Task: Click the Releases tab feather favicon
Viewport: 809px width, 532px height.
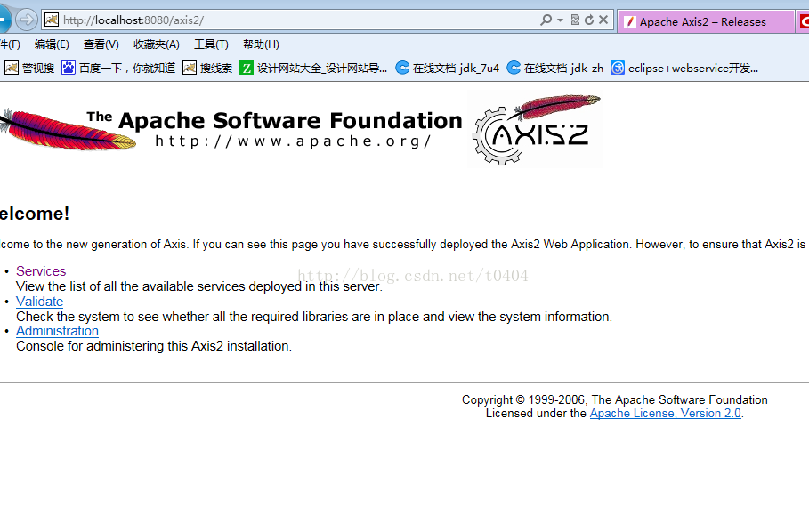Action: (x=630, y=22)
